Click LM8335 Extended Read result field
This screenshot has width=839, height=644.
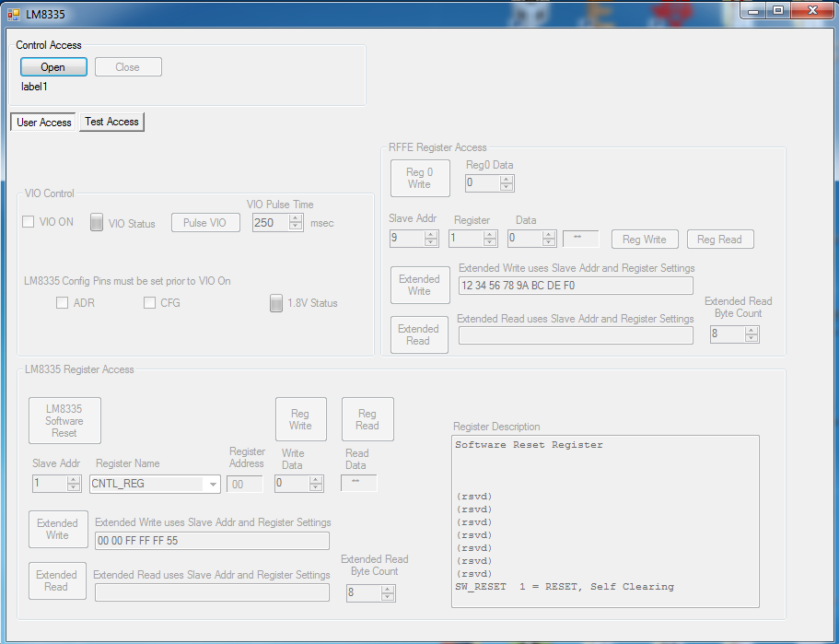point(212,592)
